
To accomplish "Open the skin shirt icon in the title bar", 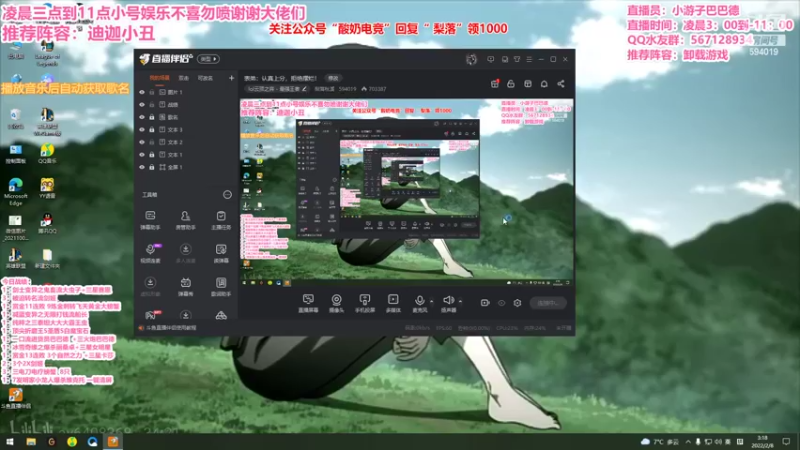I will [517, 59].
